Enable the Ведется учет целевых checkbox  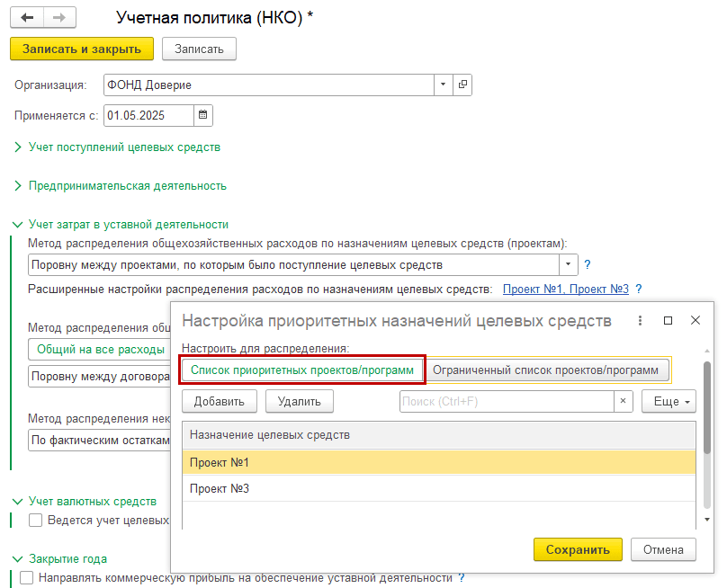(36, 520)
